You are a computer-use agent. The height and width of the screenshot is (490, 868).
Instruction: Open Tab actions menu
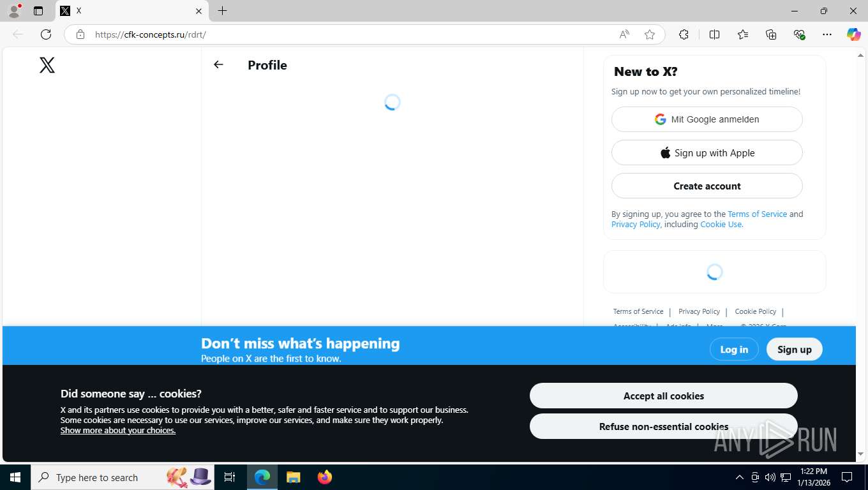point(38,11)
